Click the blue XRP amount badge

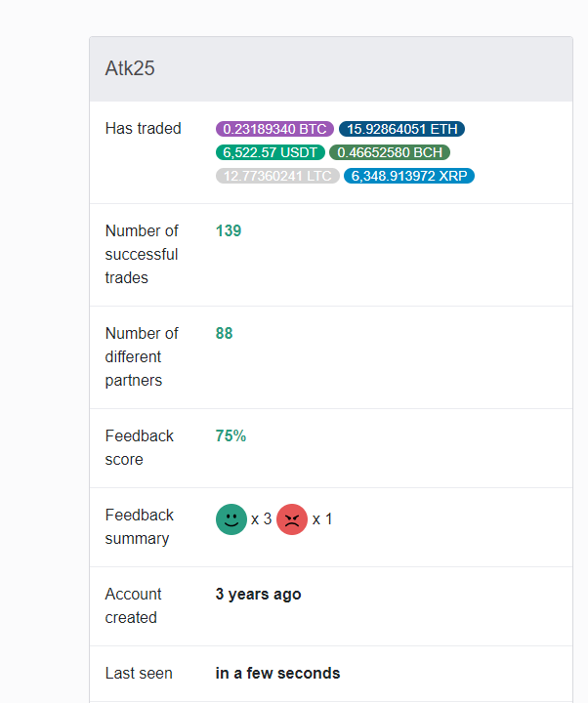[x=409, y=176]
